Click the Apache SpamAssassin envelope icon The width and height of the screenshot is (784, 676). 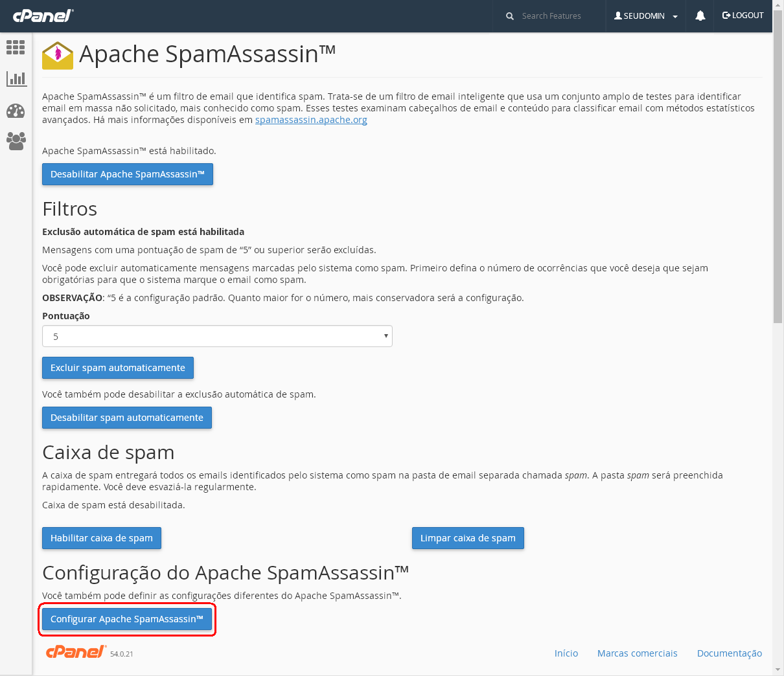(x=58, y=55)
